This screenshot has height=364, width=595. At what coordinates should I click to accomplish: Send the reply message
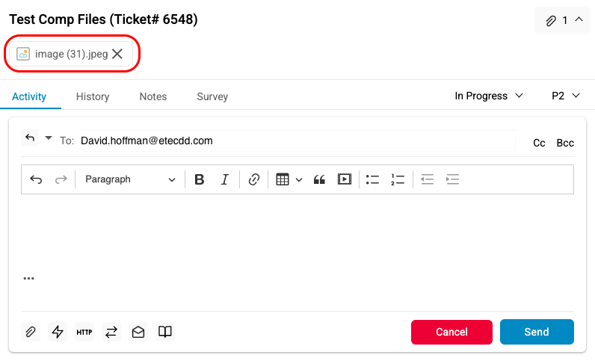click(x=537, y=332)
